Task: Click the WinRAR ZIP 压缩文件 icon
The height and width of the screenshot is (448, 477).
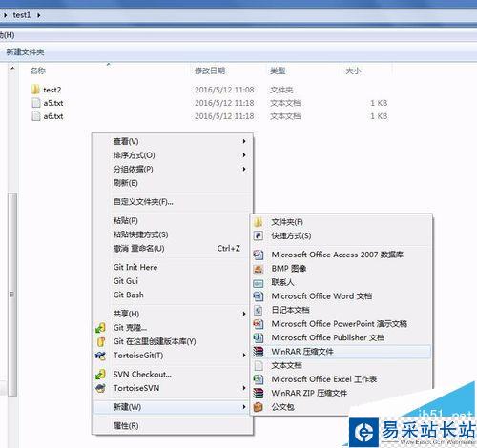Action: point(259,393)
